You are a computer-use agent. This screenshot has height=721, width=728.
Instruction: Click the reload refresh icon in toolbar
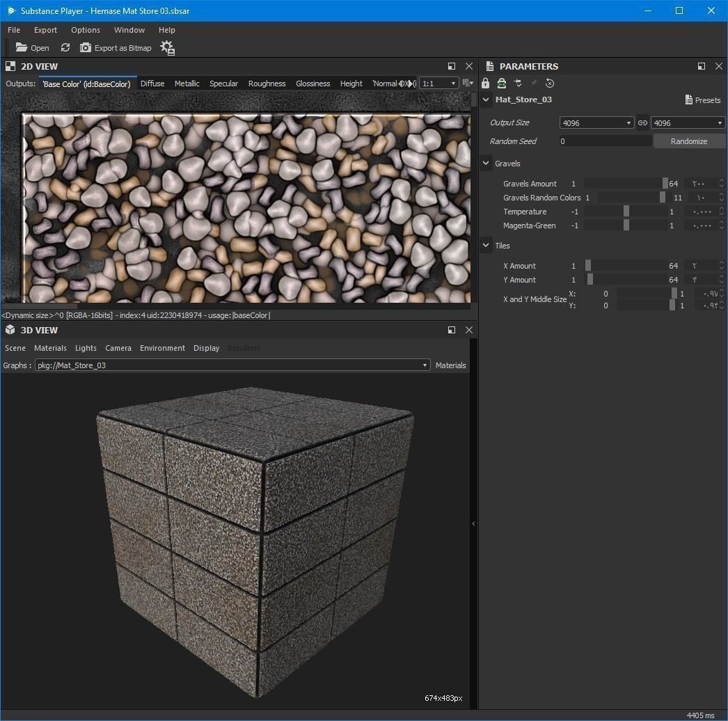[65, 48]
